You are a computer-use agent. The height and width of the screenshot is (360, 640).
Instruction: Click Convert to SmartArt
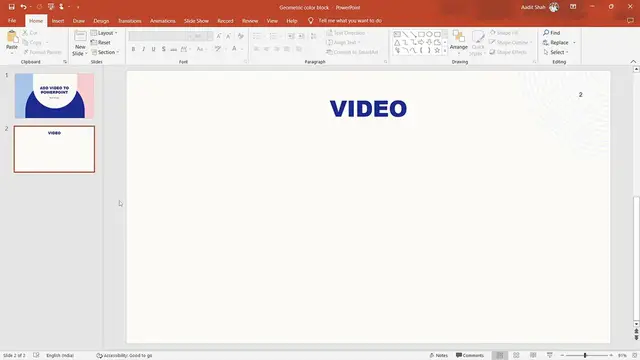coord(352,52)
